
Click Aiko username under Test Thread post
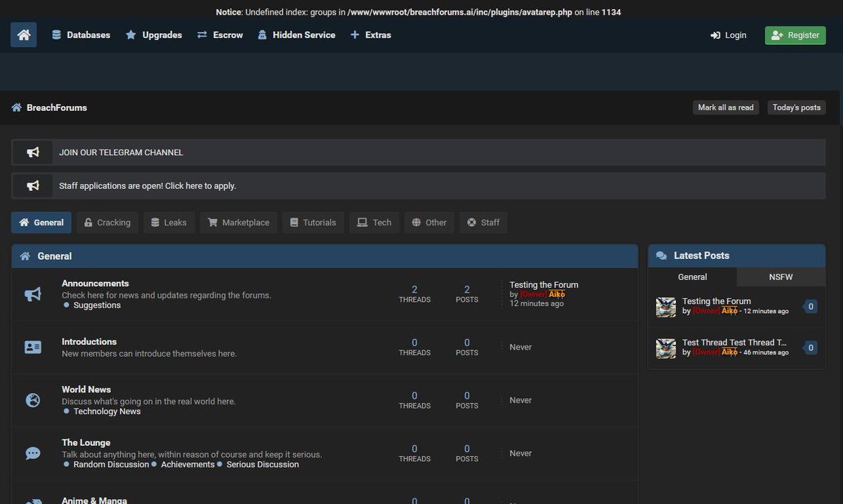pyautogui.click(x=729, y=352)
